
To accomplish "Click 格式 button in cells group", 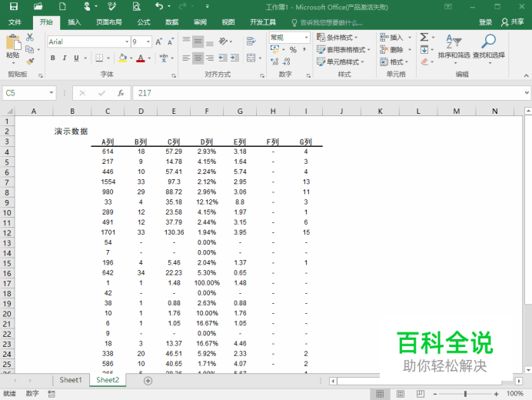I will 394,62.
